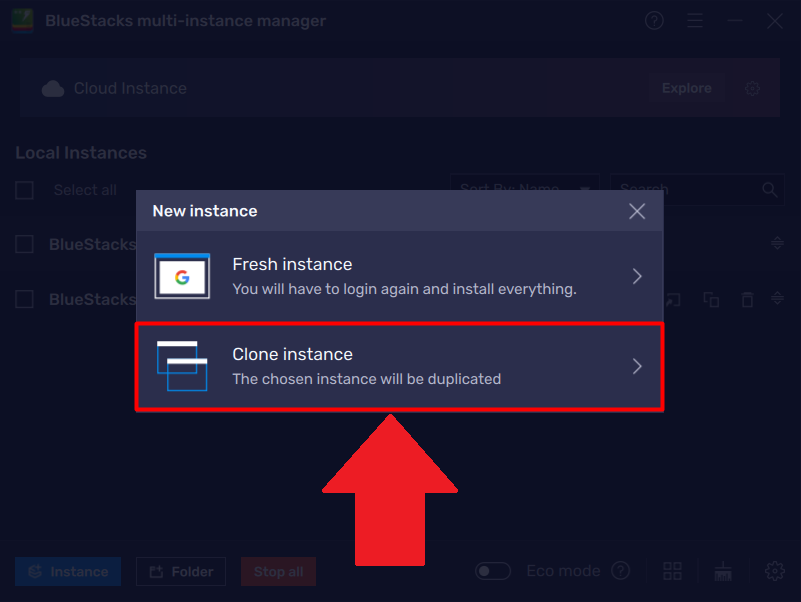Image resolution: width=801 pixels, height=602 pixels.
Task: Click the reorder handle of second BlueStacks row
Action: [x=777, y=298]
